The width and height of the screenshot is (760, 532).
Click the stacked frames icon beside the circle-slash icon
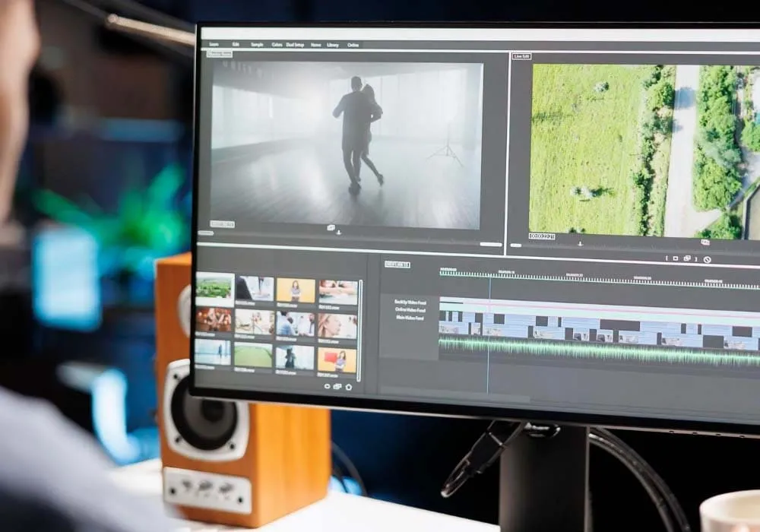(687, 258)
